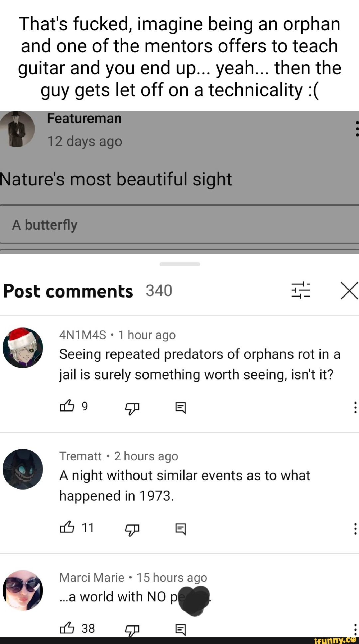
Task: Like Trematt's comment about 1973
Action: point(67,527)
